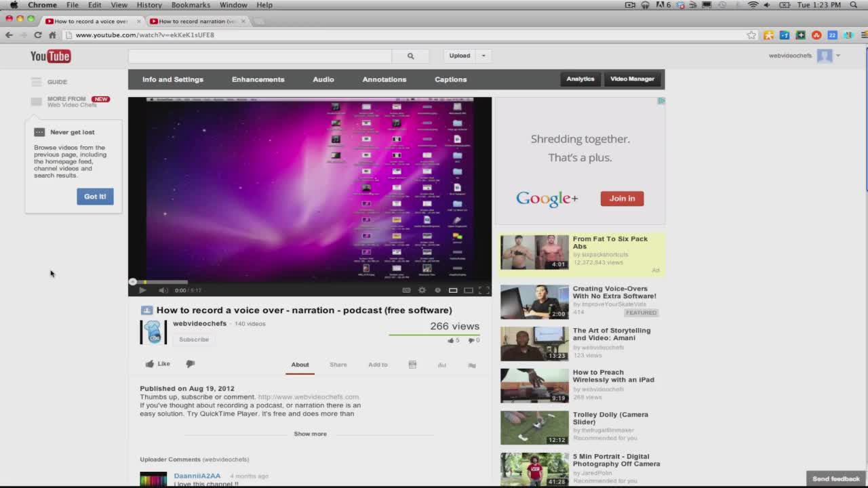Click the Subscribe button

pos(194,340)
